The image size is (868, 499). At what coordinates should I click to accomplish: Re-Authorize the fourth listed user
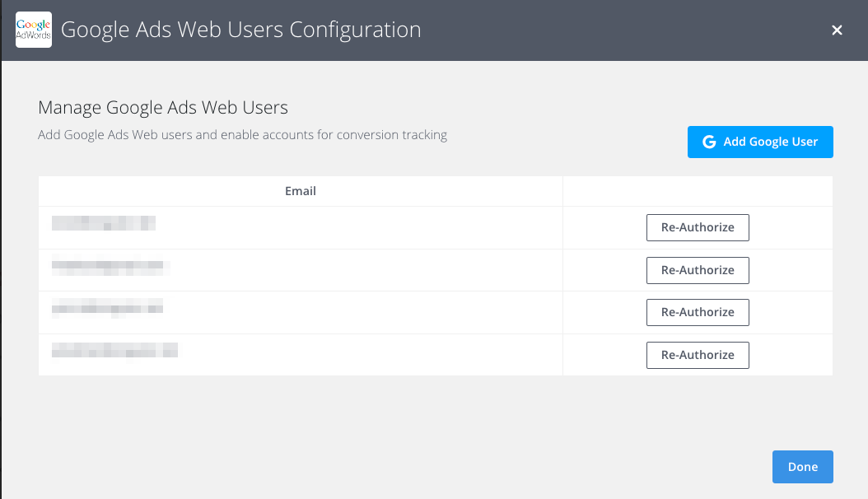coord(698,355)
